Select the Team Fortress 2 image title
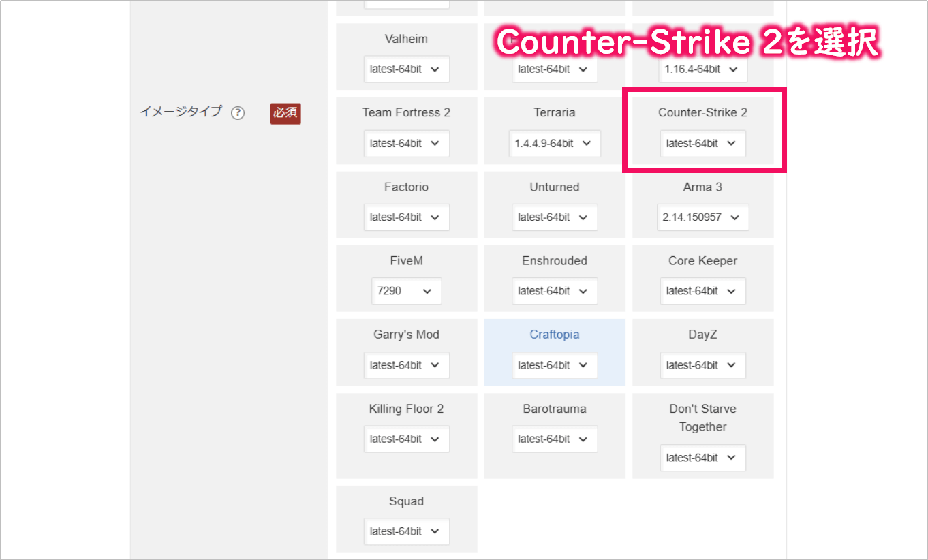The width and height of the screenshot is (928, 560). [x=406, y=112]
